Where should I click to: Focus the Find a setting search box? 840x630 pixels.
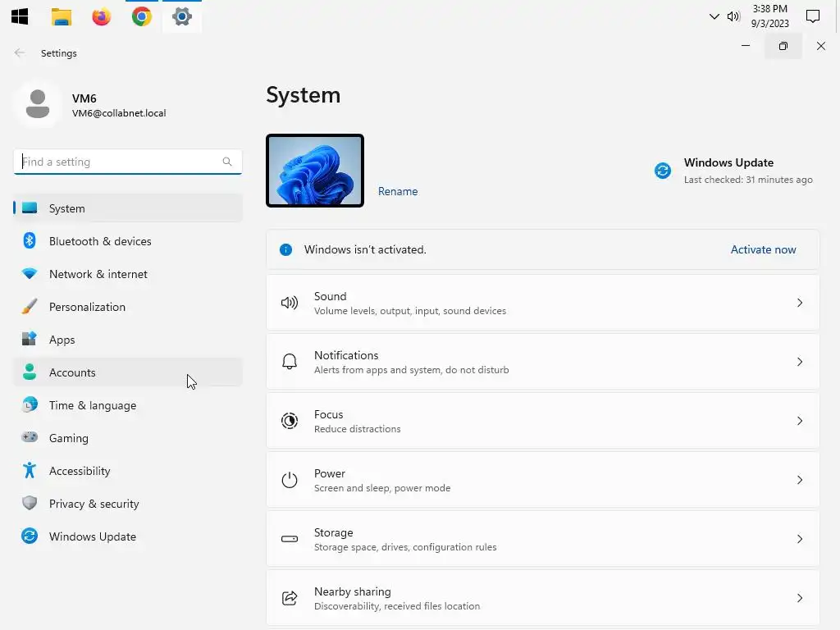(x=127, y=162)
